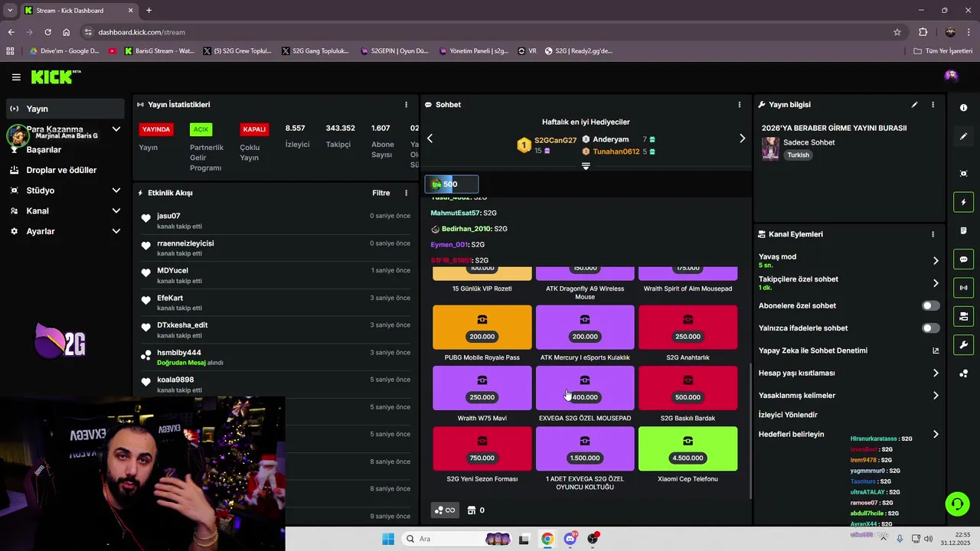Click the jasu07 follow event
The image size is (980, 551).
[x=276, y=221]
